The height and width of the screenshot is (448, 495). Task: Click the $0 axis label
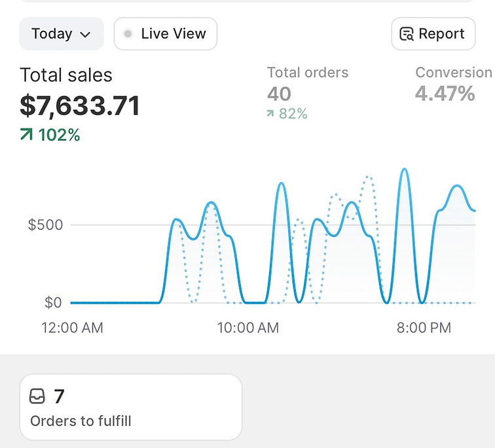[53, 303]
